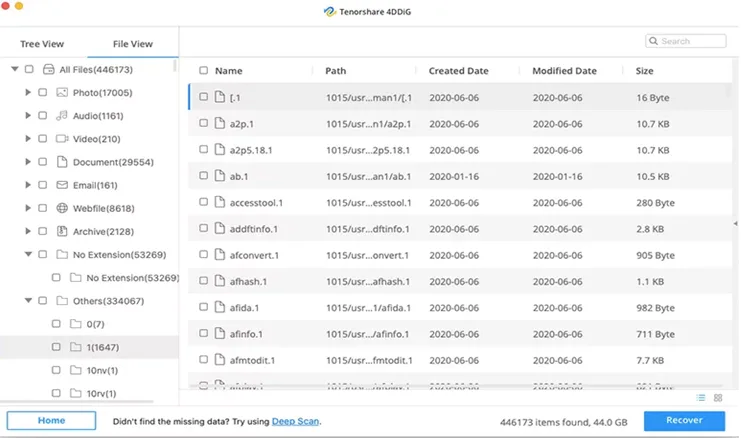Sort by the Path column header
The width and height of the screenshot is (741, 438).
(x=336, y=71)
